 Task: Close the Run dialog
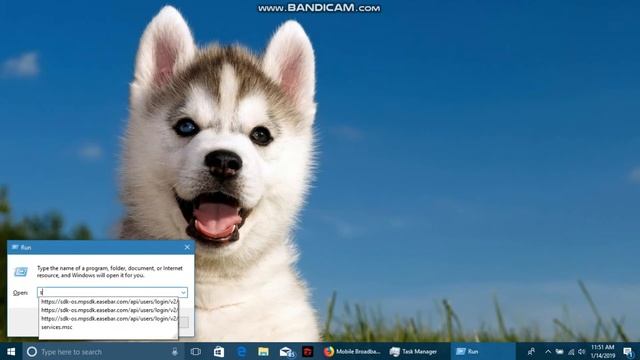pos(187,247)
